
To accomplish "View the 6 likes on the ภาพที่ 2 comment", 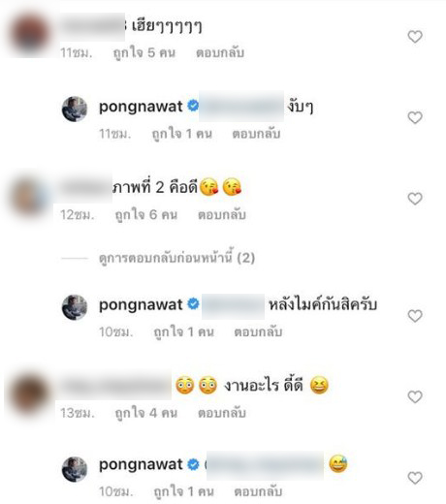I will (x=146, y=215).
